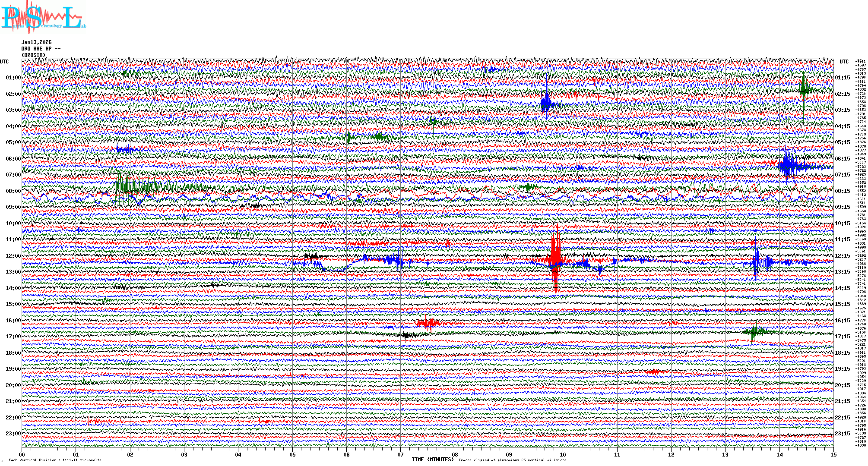The width and height of the screenshot is (868, 466).
Task: Click minute marker 15 on bottom axis
Action: 833,454
